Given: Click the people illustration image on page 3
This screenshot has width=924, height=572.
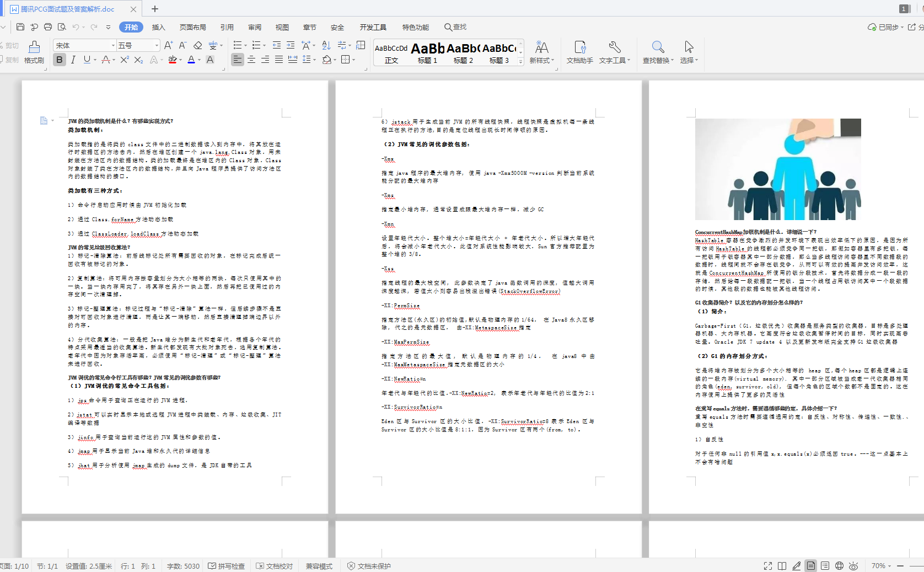Looking at the screenshot, I should click(x=778, y=169).
